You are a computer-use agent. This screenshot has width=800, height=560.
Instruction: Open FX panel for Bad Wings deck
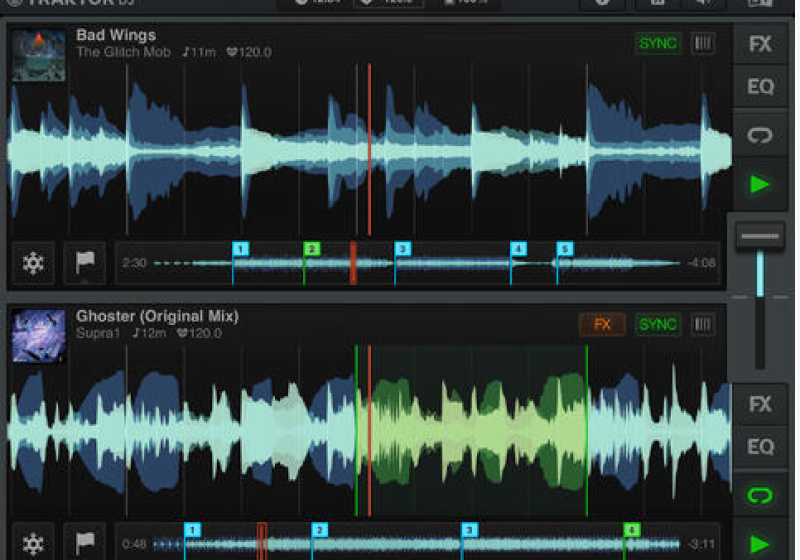tap(760, 44)
